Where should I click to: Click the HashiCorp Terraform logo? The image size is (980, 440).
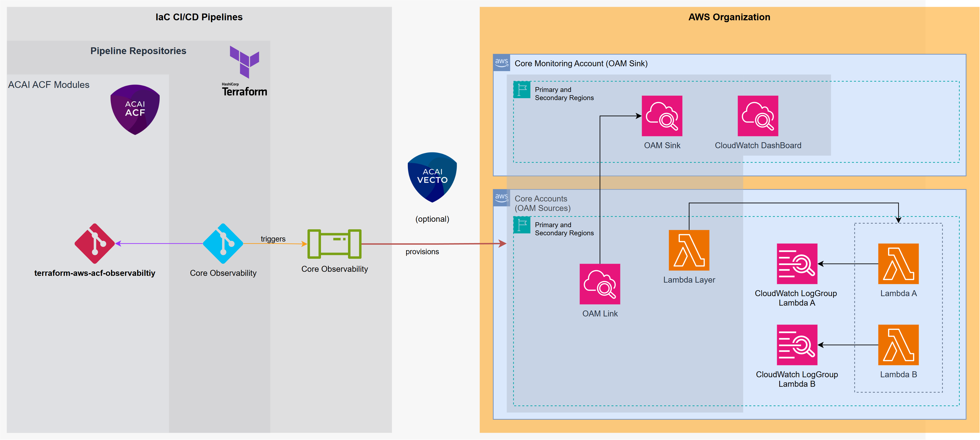(244, 71)
